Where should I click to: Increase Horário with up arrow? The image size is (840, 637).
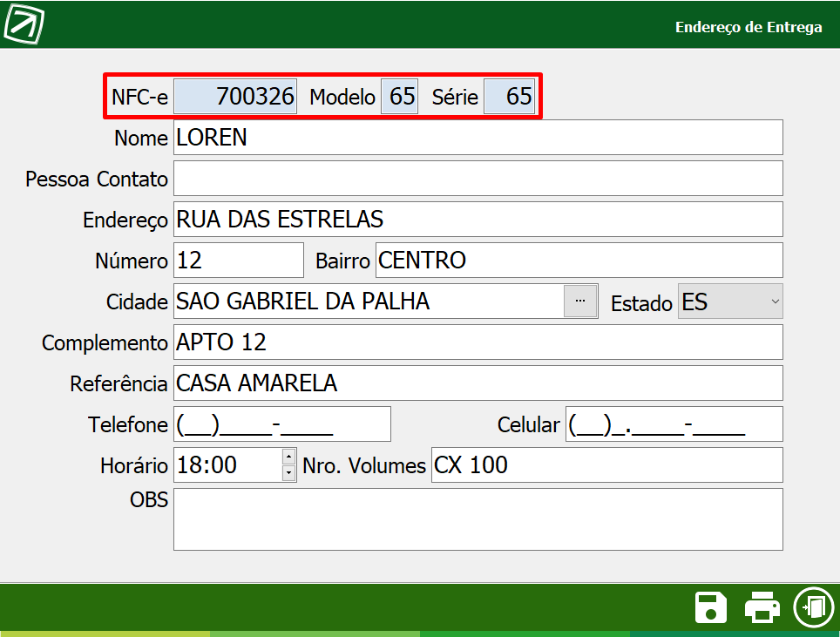tap(288, 457)
